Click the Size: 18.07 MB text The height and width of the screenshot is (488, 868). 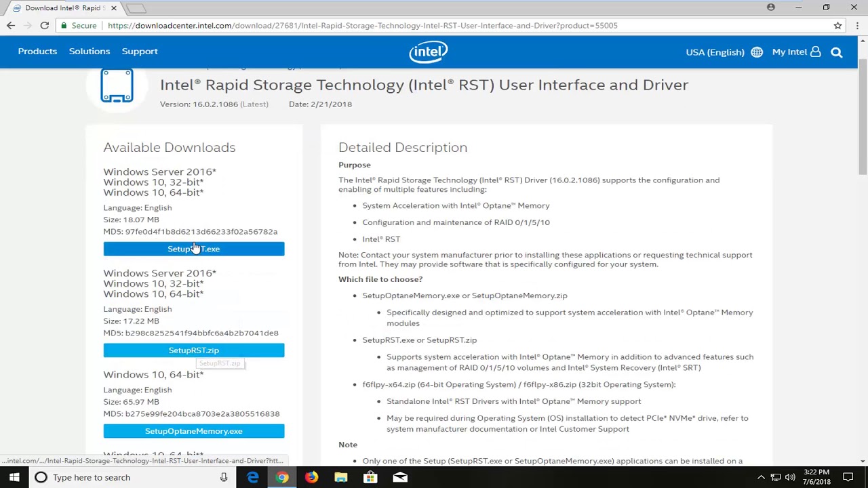[x=132, y=220]
